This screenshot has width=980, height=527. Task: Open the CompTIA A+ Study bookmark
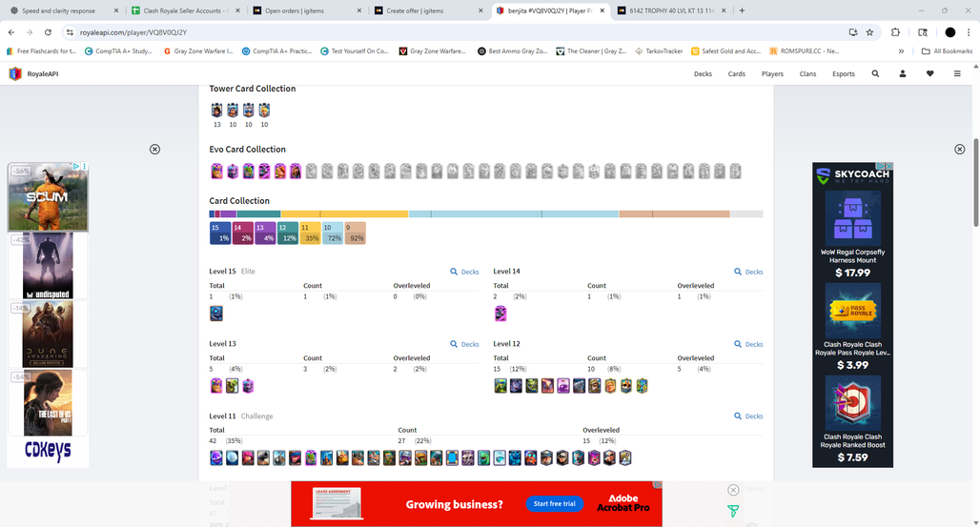pos(119,51)
